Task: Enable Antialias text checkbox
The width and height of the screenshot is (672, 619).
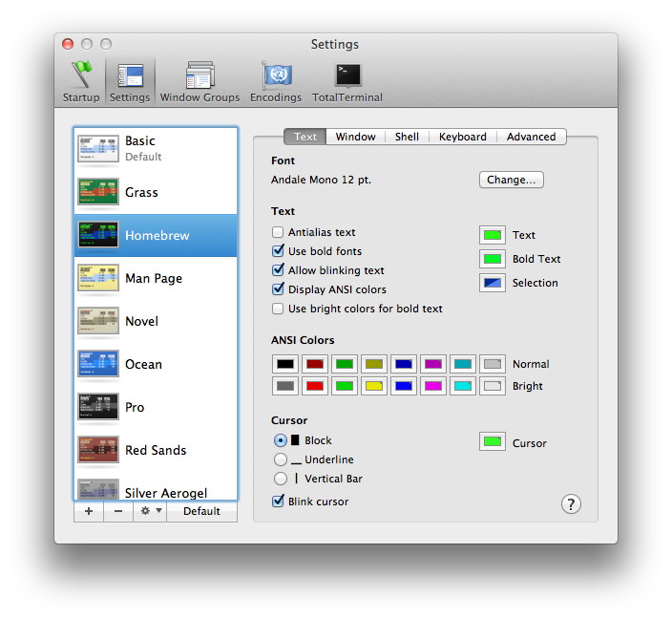Action: (x=278, y=232)
